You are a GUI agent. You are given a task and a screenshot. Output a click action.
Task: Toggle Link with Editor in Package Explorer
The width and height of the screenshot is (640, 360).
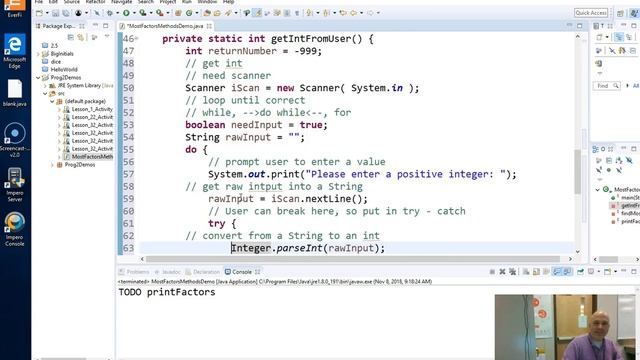pyautogui.click(x=81, y=38)
